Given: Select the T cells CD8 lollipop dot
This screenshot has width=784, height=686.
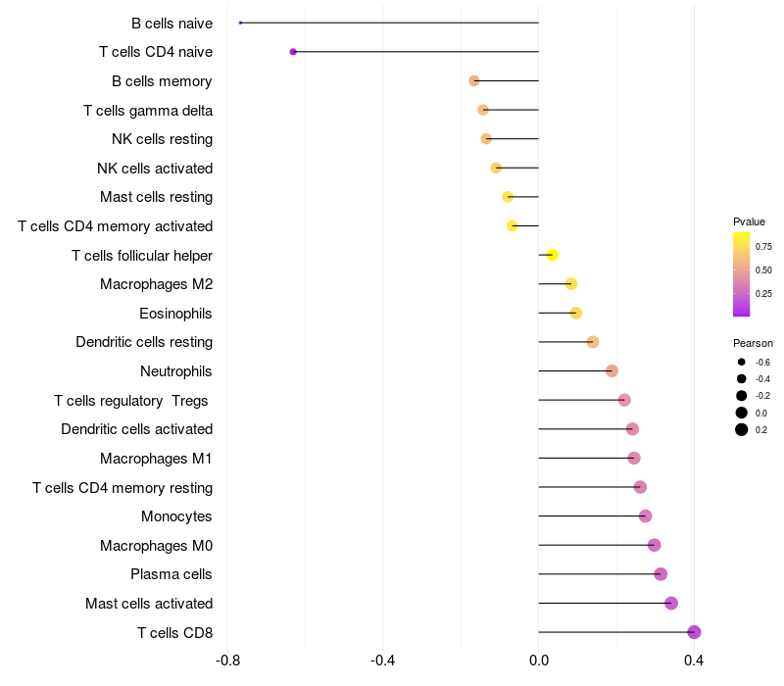Looking at the screenshot, I should click(x=694, y=632).
